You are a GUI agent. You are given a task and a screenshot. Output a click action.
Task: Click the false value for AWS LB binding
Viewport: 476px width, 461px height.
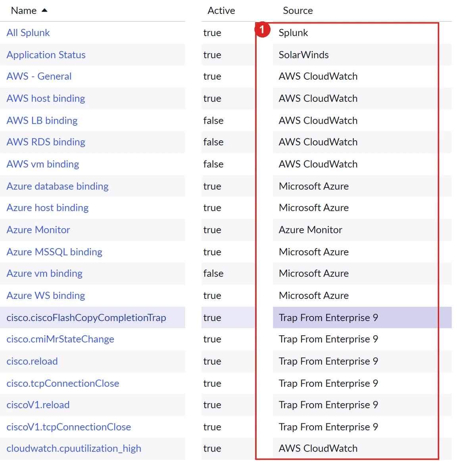tap(213, 121)
